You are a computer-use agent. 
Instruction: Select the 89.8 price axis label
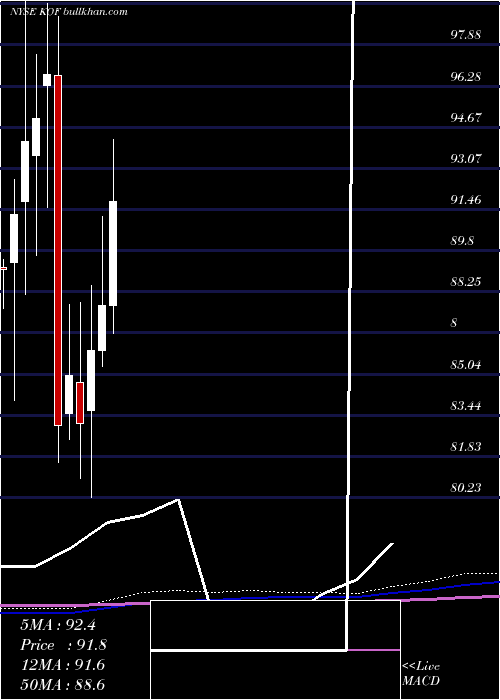pos(462,241)
